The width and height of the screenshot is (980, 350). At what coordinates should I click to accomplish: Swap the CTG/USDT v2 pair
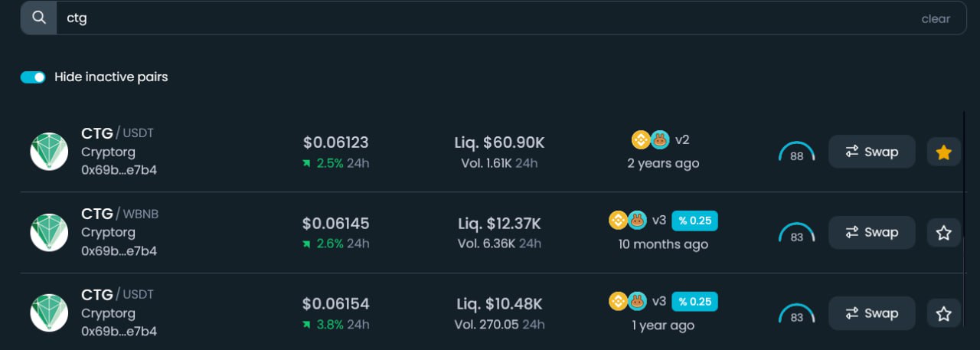[871, 152]
